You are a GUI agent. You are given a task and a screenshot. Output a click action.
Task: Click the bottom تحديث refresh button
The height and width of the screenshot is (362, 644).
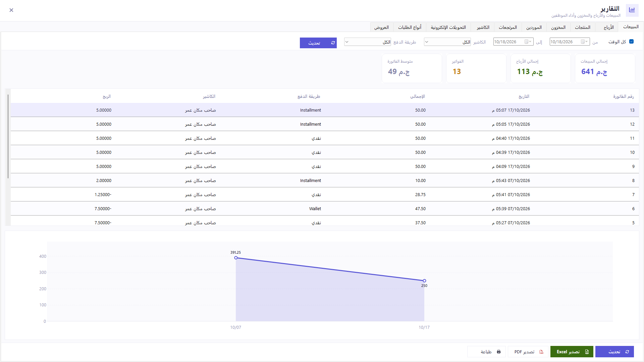[614, 352]
